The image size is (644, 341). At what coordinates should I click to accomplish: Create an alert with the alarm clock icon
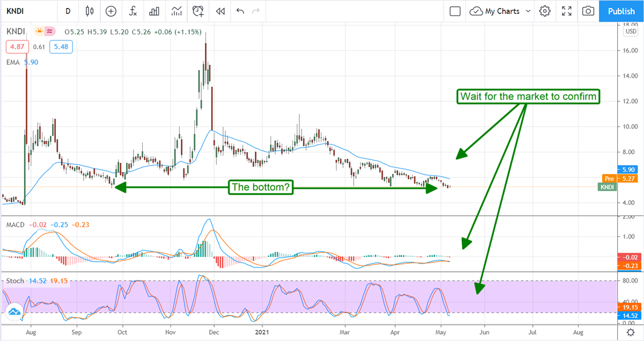(198, 11)
